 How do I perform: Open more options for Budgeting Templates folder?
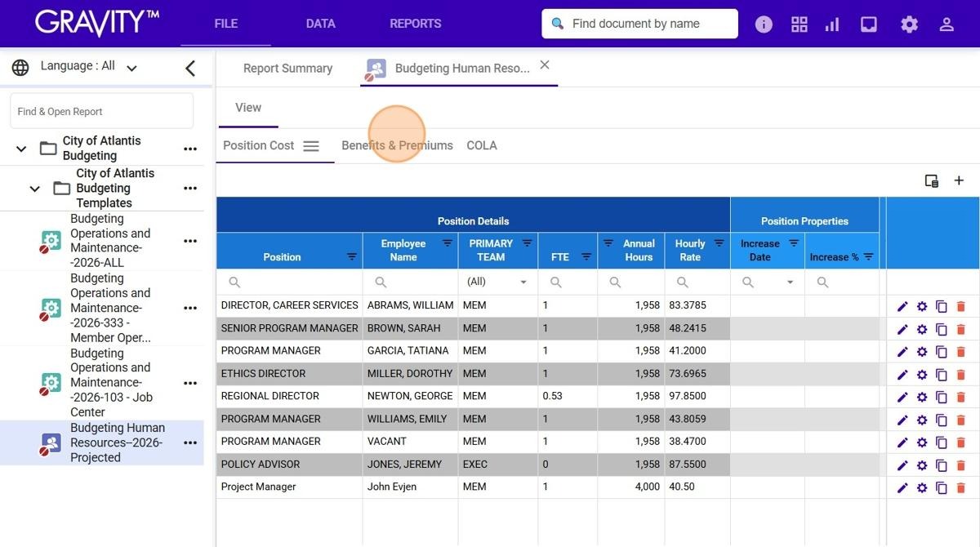pyautogui.click(x=190, y=189)
